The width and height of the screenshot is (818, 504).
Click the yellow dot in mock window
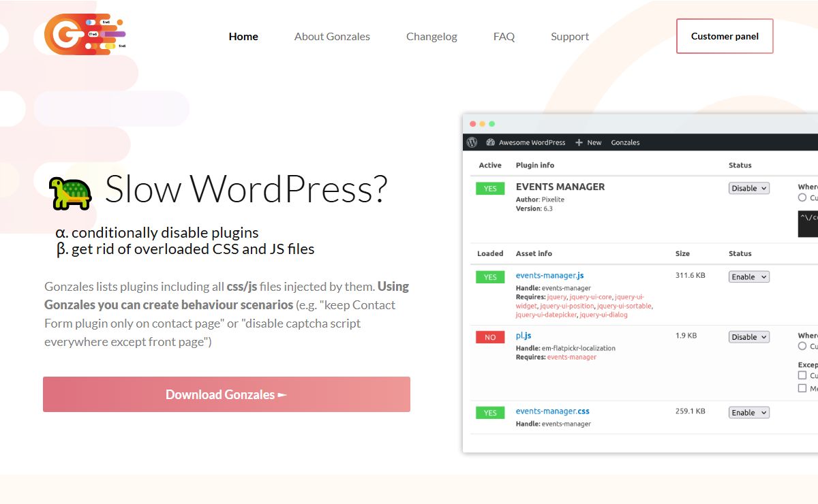pos(482,124)
